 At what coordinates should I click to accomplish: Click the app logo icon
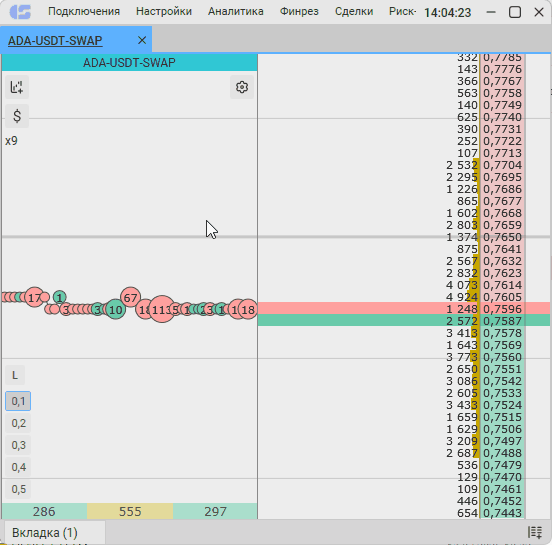[20, 12]
